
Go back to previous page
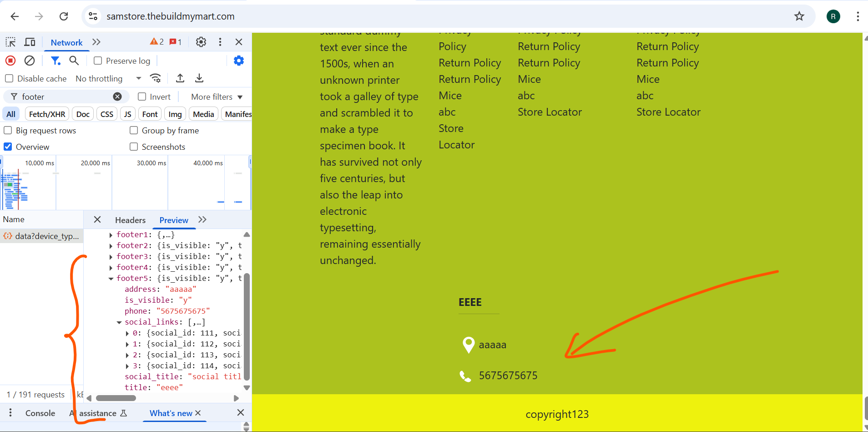click(x=15, y=16)
